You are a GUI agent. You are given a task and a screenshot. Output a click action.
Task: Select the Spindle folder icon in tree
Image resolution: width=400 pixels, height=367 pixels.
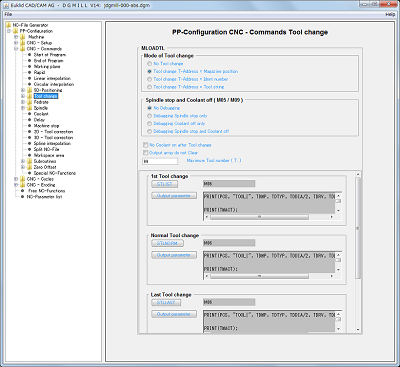click(x=30, y=108)
